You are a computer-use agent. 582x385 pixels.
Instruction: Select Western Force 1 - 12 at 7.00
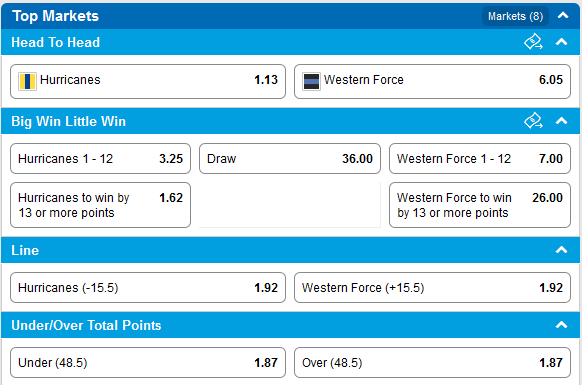click(480, 159)
